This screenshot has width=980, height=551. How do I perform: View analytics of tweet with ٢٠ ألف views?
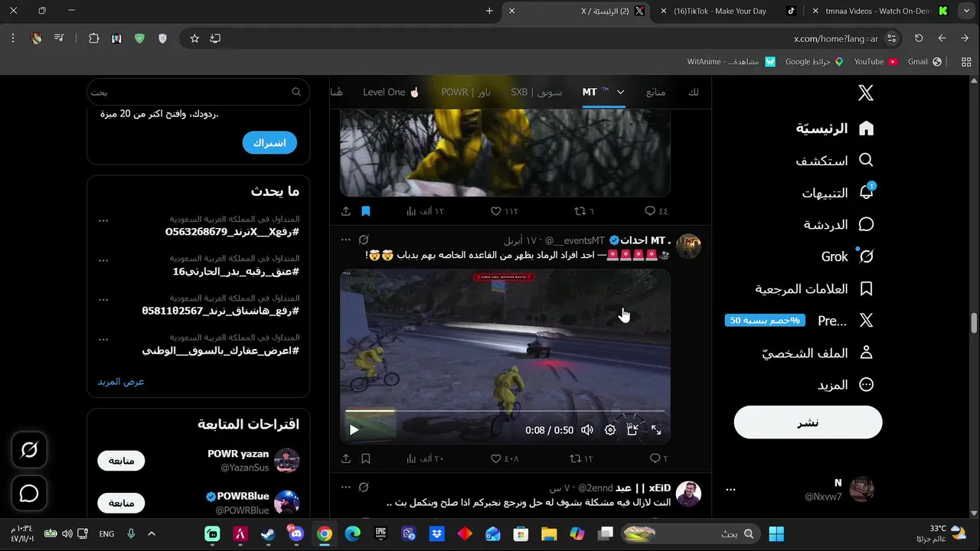(x=425, y=458)
